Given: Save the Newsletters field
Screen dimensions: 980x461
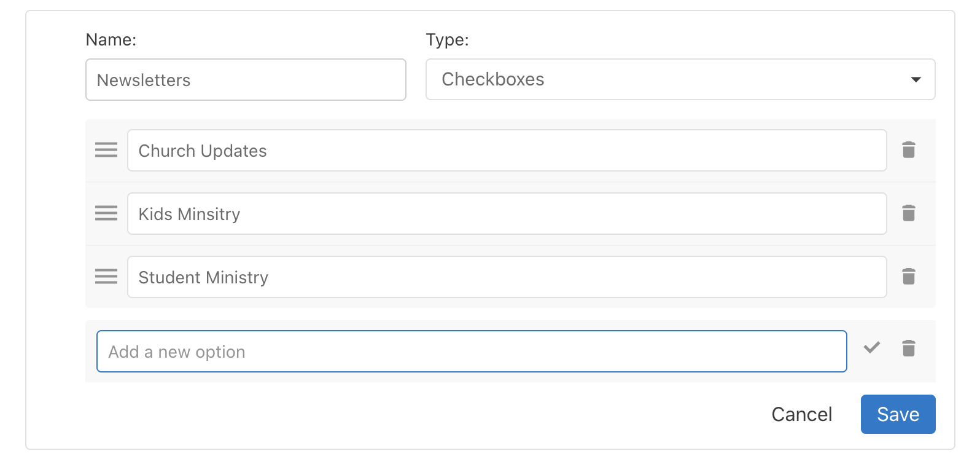Looking at the screenshot, I should point(898,414).
